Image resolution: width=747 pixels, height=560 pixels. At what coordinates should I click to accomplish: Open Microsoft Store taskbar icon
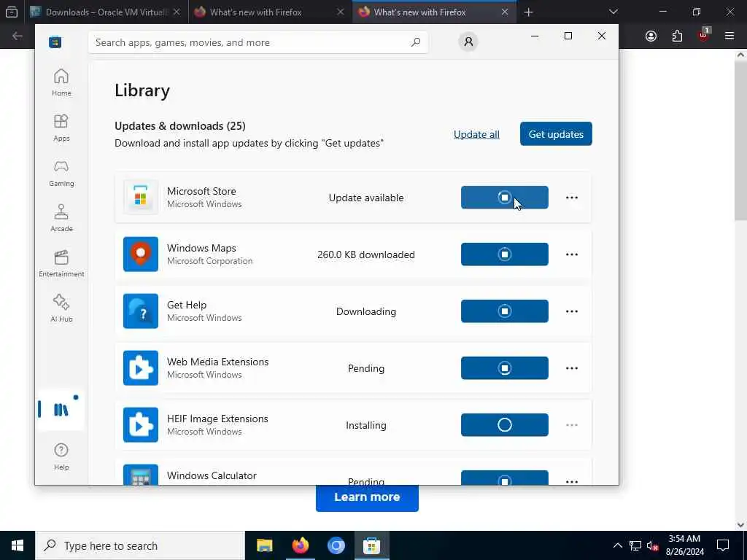click(371, 545)
